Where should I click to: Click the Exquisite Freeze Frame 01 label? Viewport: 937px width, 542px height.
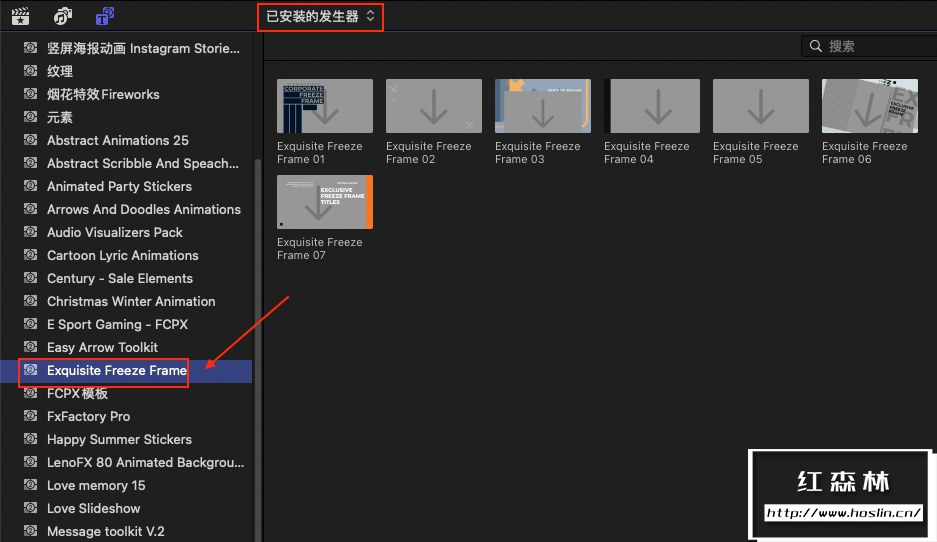pos(320,153)
